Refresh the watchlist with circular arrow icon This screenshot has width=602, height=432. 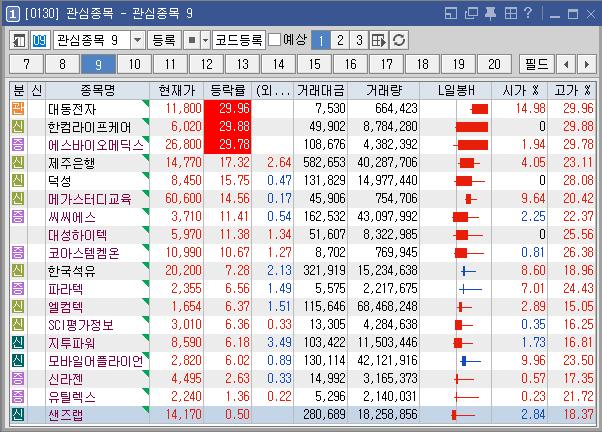tap(399, 40)
